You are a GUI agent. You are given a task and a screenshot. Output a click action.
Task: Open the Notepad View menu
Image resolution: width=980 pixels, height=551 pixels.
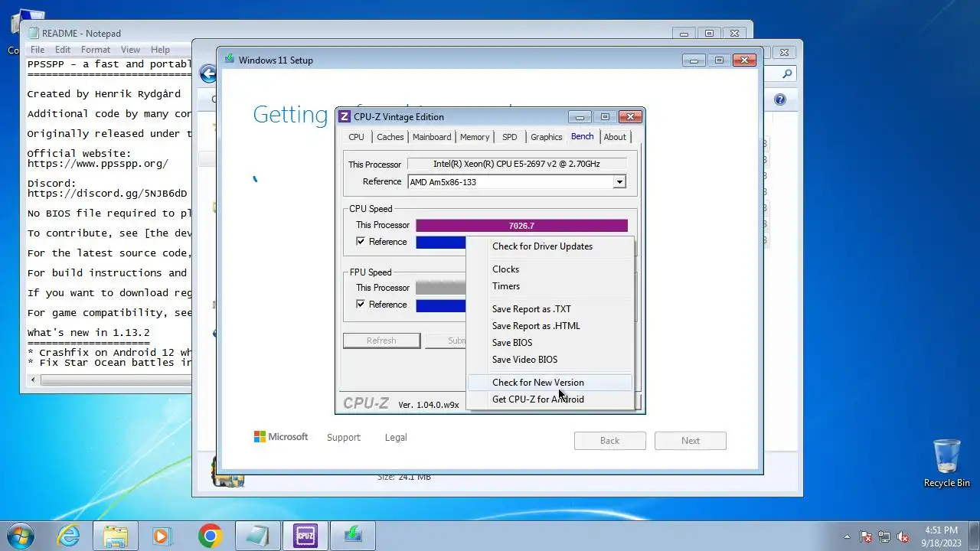point(130,50)
